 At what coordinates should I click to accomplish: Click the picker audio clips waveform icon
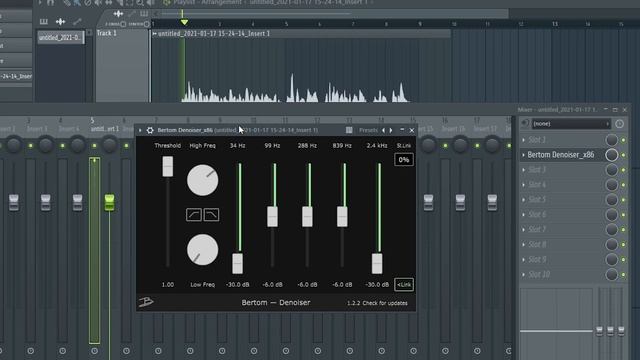tap(60, 22)
